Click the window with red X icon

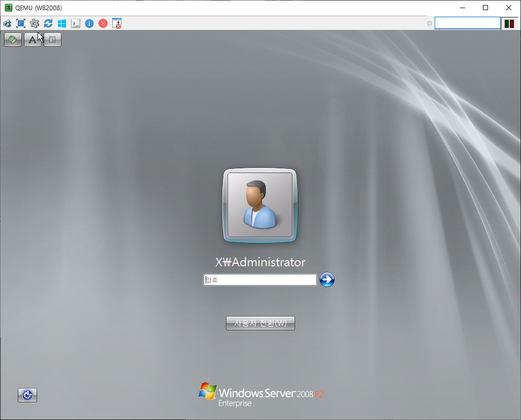[117, 23]
